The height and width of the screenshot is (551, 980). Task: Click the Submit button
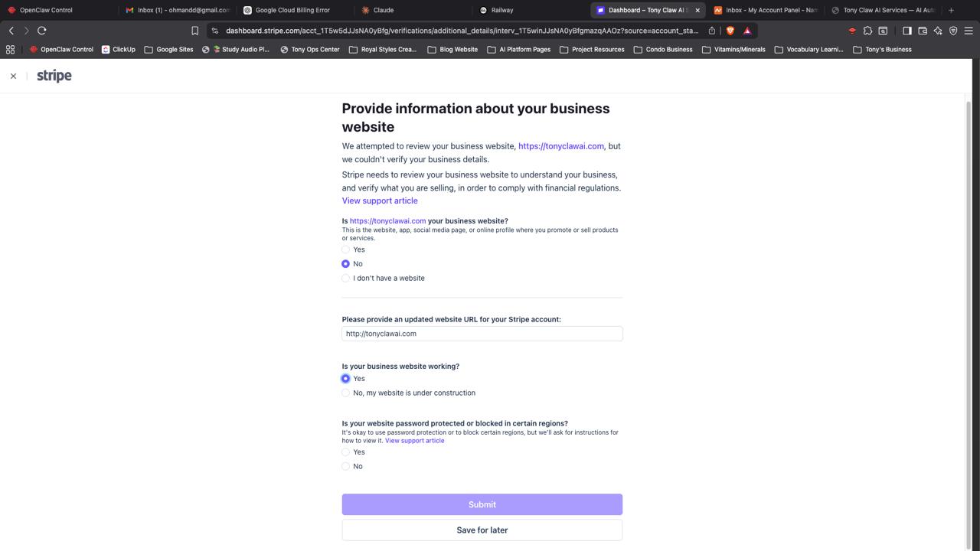pyautogui.click(x=482, y=504)
